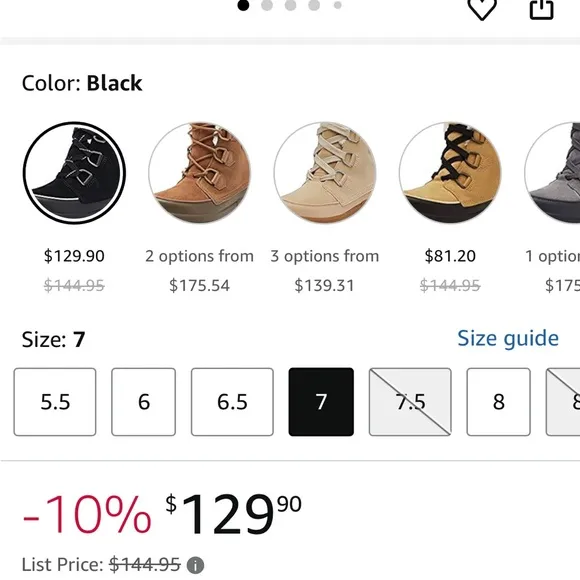Jump to the fourth image carousel dot
This screenshot has width=580, height=580.
click(314, 5)
